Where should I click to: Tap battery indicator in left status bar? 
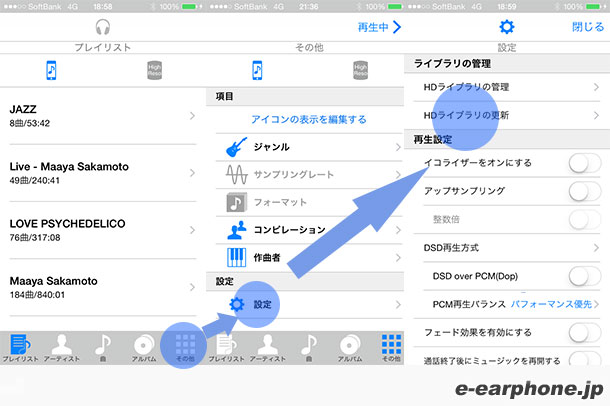[x=189, y=7]
